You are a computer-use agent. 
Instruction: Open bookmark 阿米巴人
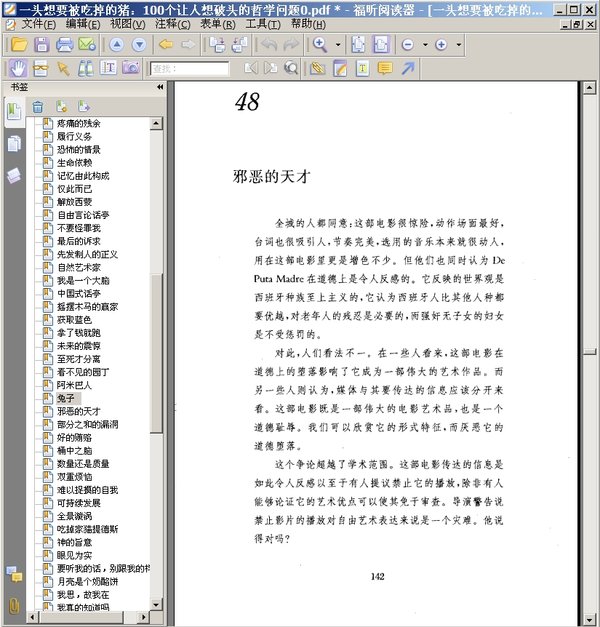pos(74,385)
